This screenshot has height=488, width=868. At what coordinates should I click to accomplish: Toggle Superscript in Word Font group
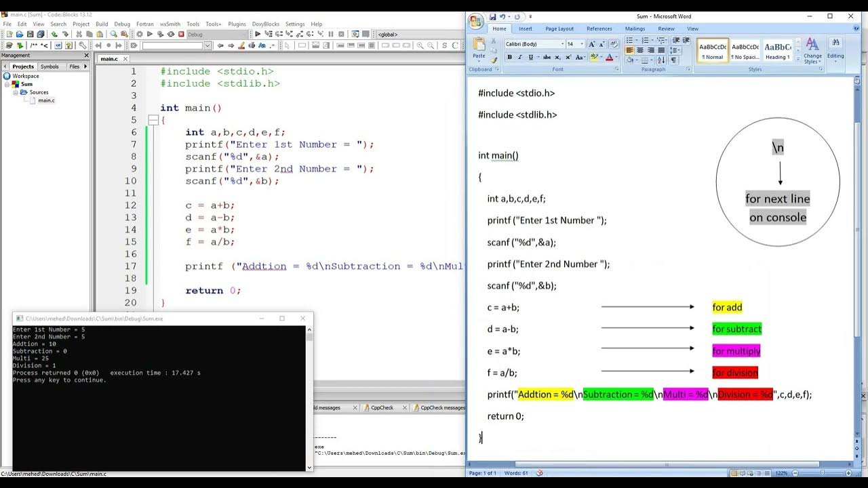(568, 57)
